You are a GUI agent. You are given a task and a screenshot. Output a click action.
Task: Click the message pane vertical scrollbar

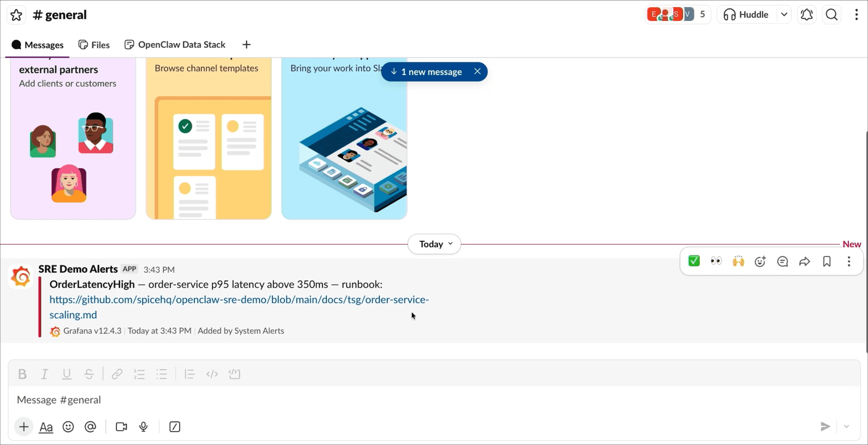[x=866, y=242]
